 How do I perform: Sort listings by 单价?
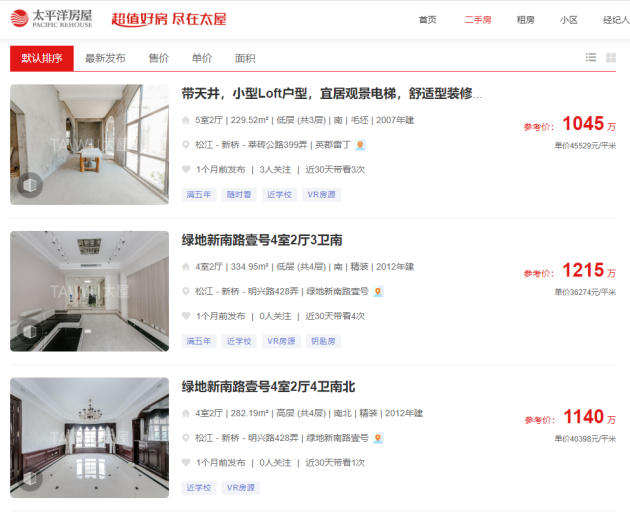click(201, 58)
